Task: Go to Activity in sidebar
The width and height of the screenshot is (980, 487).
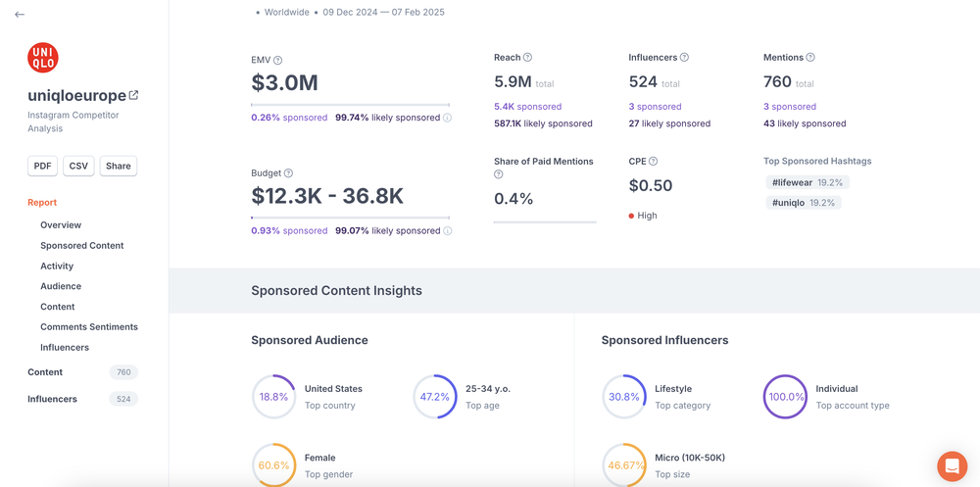Action: 57,266
